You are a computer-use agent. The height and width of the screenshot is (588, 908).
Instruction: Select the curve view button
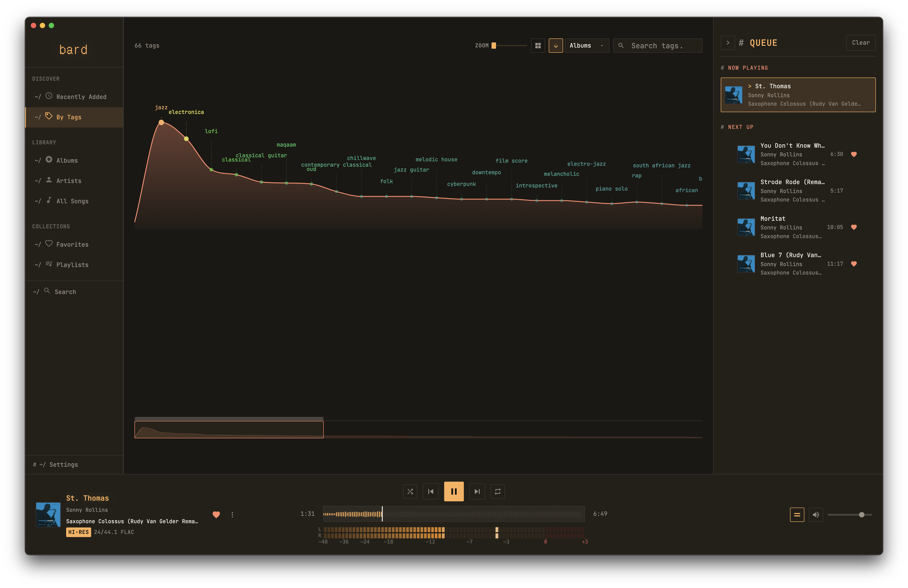pyautogui.click(x=555, y=46)
